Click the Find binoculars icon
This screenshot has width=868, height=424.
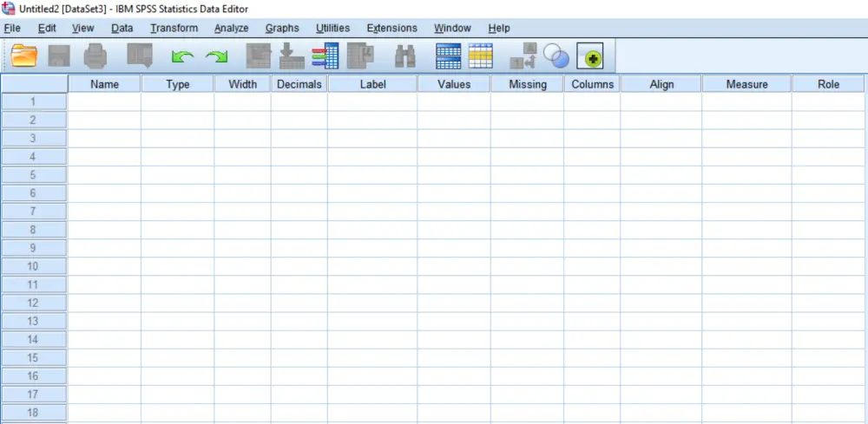pos(405,55)
